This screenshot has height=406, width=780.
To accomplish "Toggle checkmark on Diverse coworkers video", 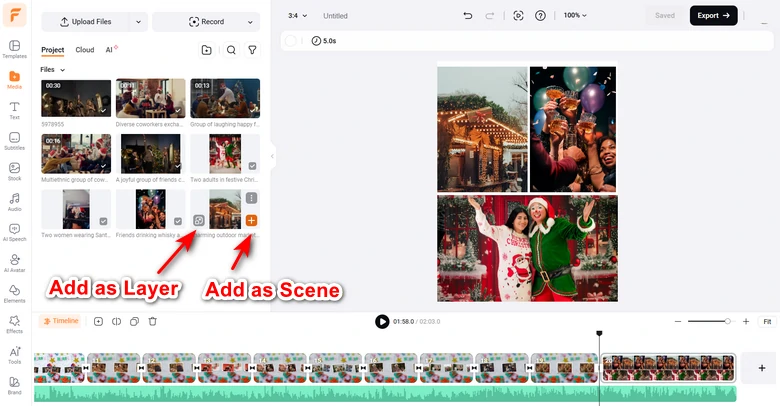I will (178, 110).
